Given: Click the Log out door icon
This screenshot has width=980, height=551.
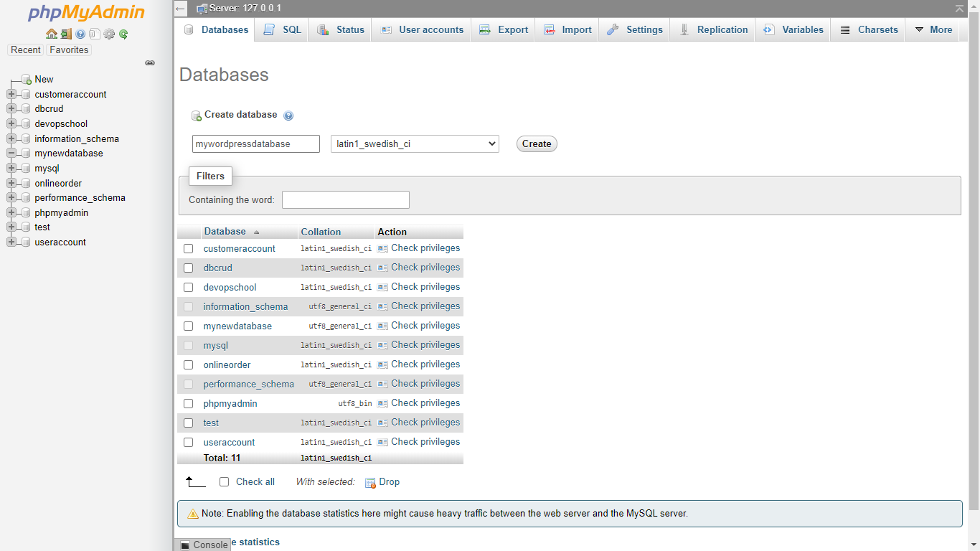Looking at the screenshot, I should [x=66, y=34].
